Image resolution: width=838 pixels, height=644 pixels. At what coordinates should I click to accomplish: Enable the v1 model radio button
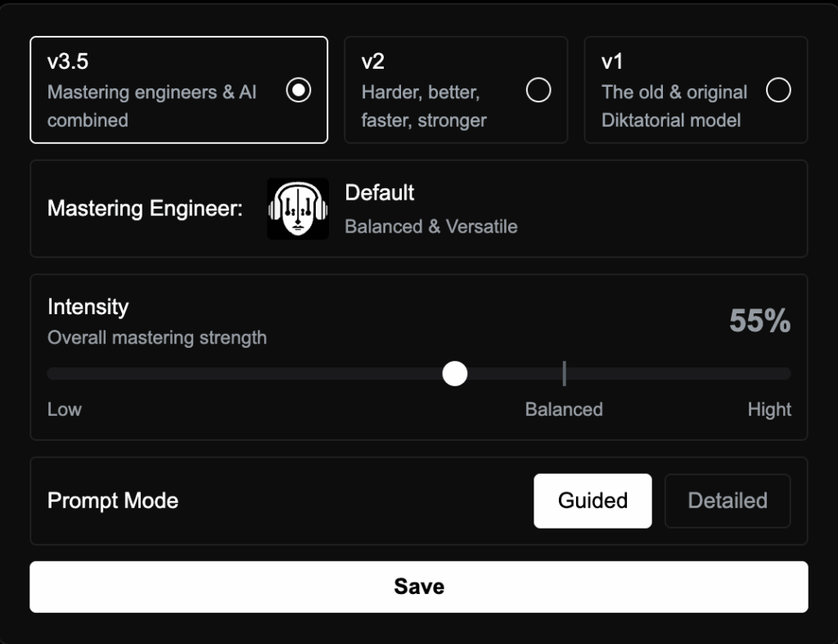pyautogui.click(x=777, y=90)
